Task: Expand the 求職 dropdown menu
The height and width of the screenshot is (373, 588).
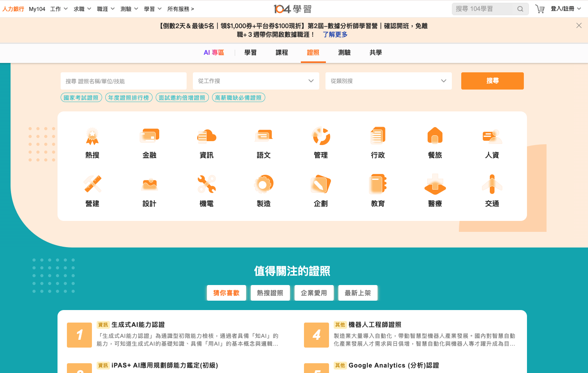Action: 82,9
